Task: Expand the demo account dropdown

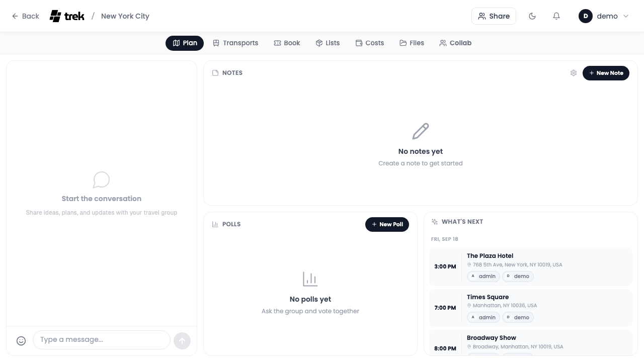Action: [626, 16]
